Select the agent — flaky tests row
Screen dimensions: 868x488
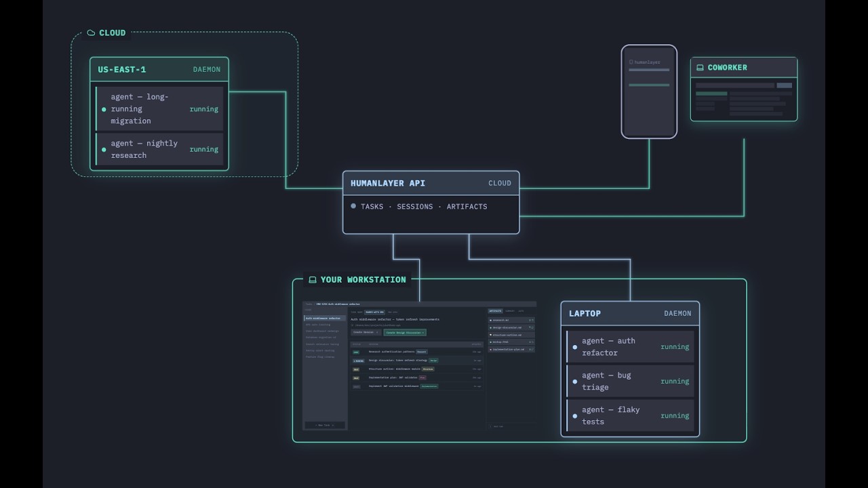(x=630, y=416)
